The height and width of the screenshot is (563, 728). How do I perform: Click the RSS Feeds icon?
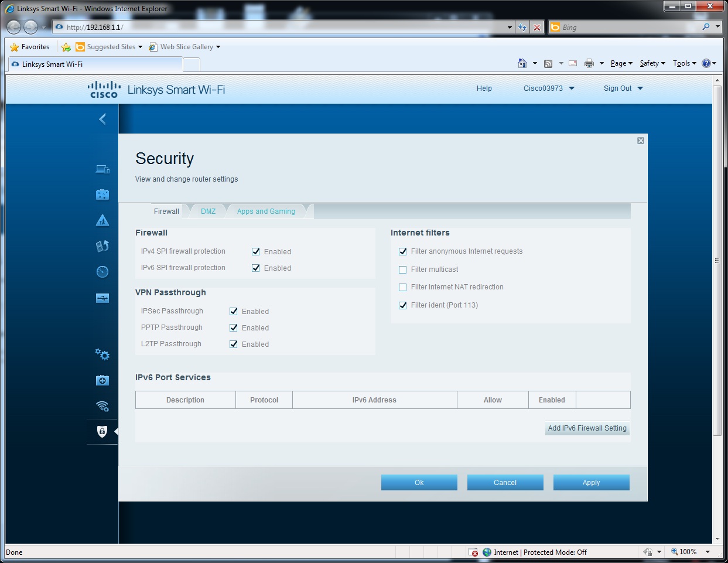[548, 63]
